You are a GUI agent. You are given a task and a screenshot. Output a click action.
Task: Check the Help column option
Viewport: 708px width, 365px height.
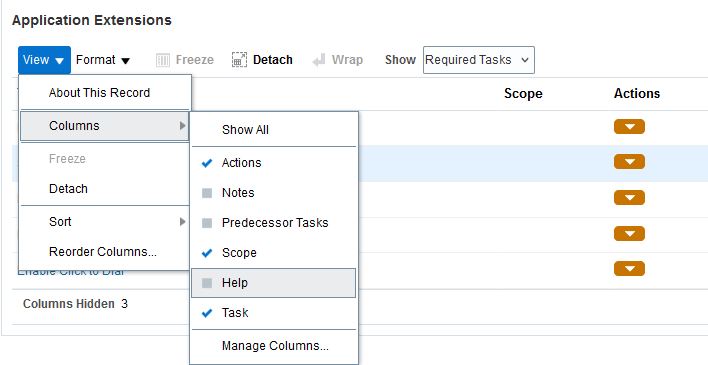pyautogui.click(x=274, y=283)
